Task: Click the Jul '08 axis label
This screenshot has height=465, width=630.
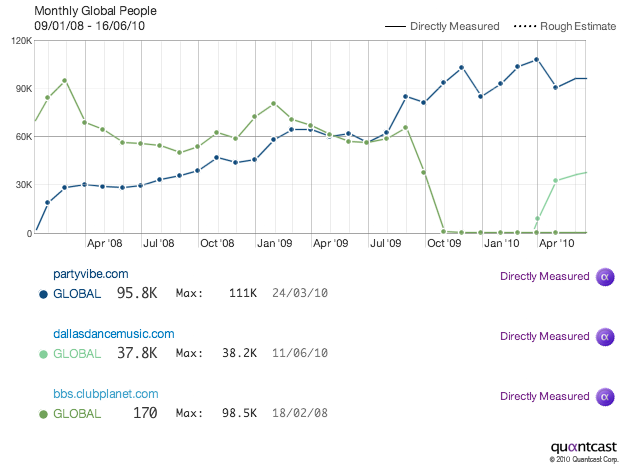Action: click(x=159, y=243)
